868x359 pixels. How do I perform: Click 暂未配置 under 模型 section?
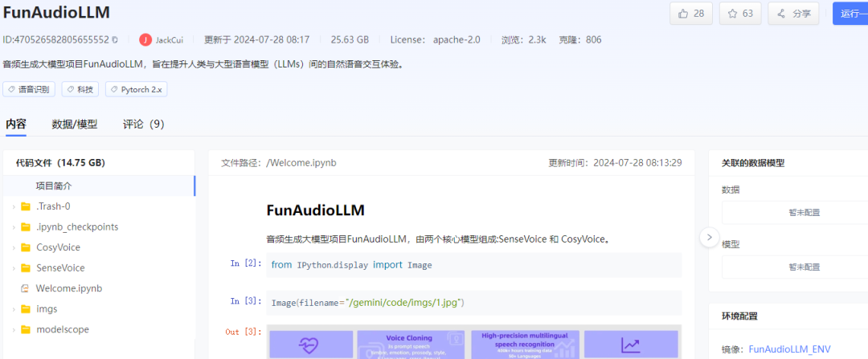click(804, 267)
